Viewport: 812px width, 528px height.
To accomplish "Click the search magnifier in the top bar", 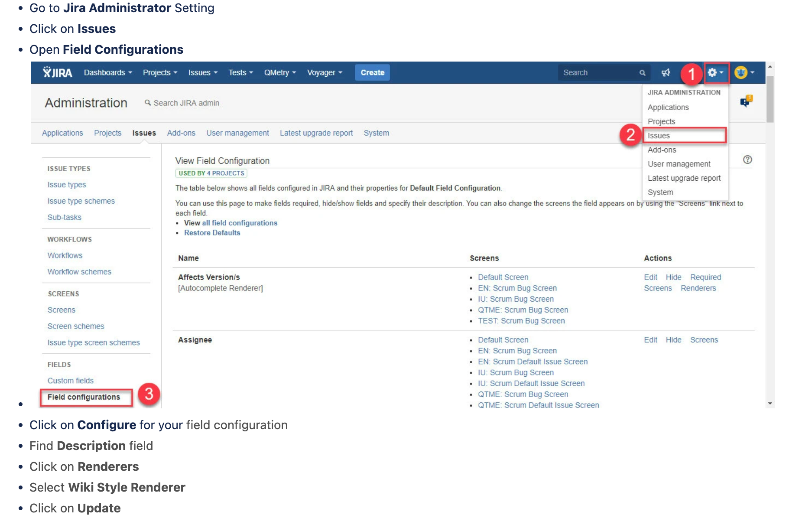I will [642, 72].
